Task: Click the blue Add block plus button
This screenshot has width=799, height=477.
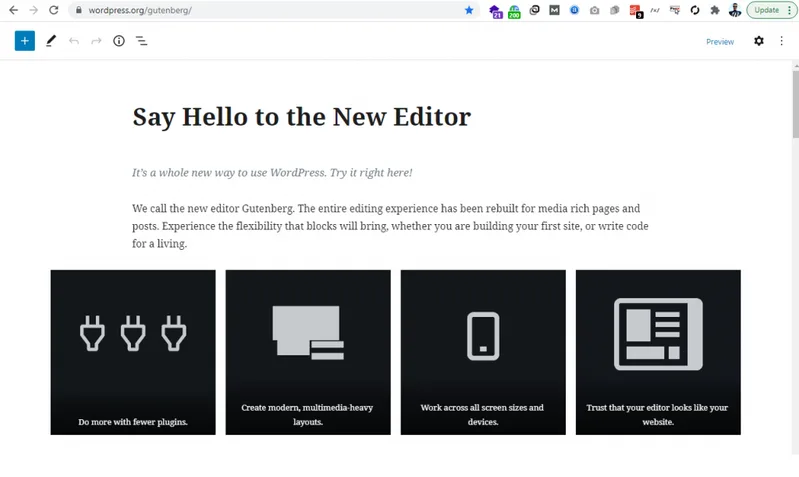Action: pos(24,41)
